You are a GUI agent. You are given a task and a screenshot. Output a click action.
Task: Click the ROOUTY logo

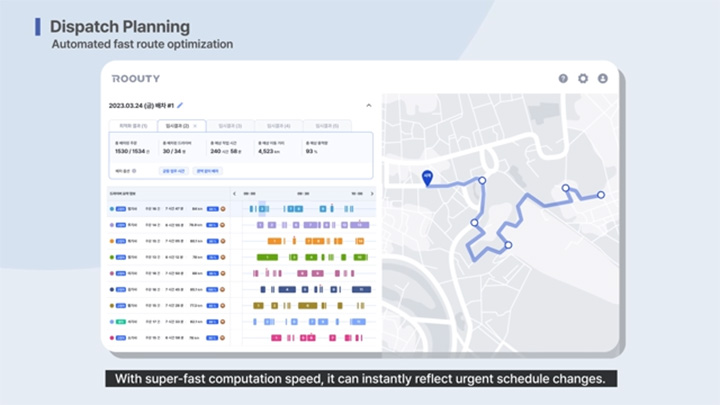(x=134, y=78)
